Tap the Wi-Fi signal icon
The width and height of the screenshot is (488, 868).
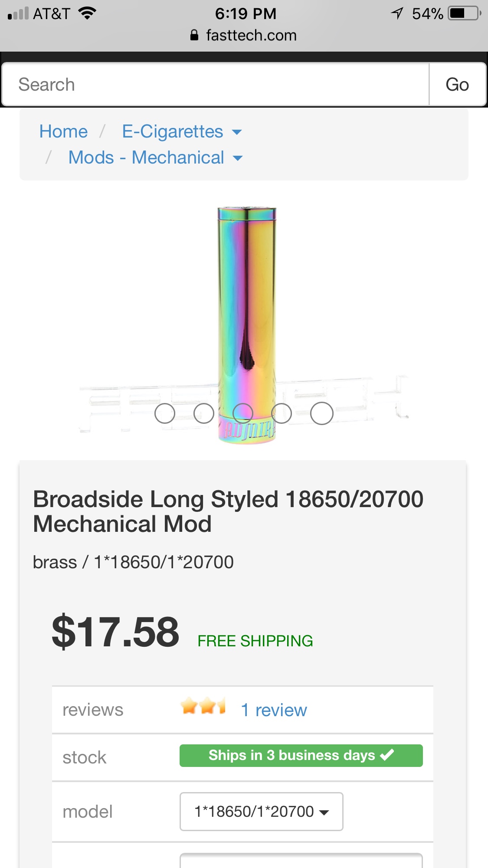coord(87,13)
